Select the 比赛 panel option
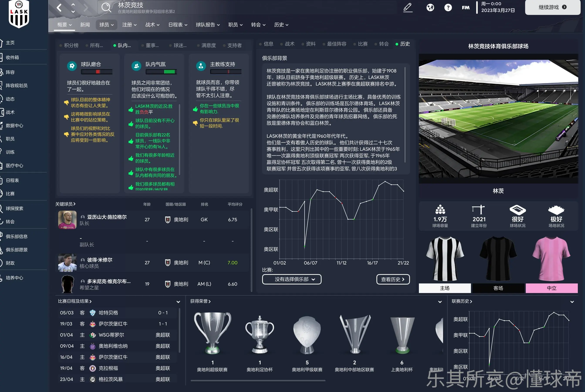The height and width of the screenshot is (392, 585). 361,44
